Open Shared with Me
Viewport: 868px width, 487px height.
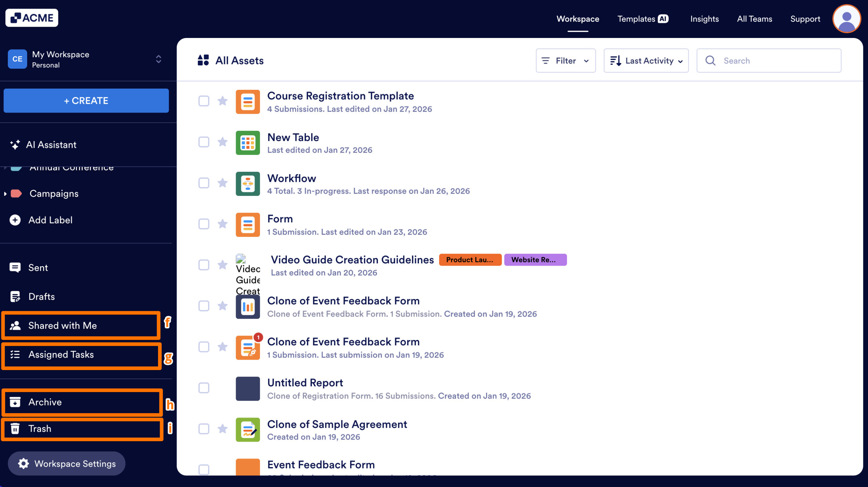tap(81, 325)
